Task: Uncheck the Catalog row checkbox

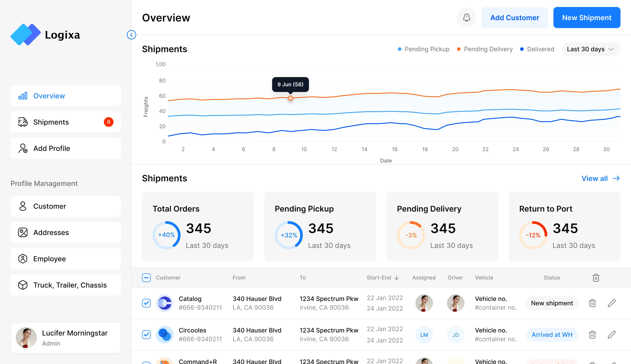Action: [x=146, y=303]
